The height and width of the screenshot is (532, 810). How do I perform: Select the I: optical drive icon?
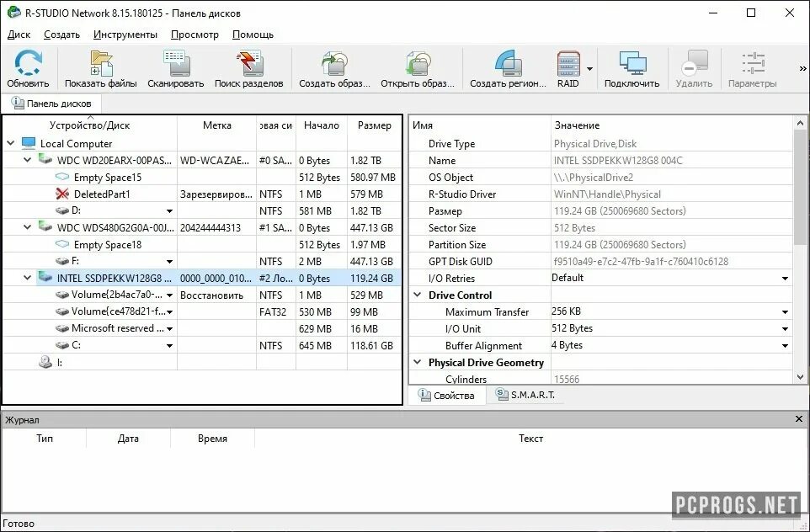click(45, 362)
